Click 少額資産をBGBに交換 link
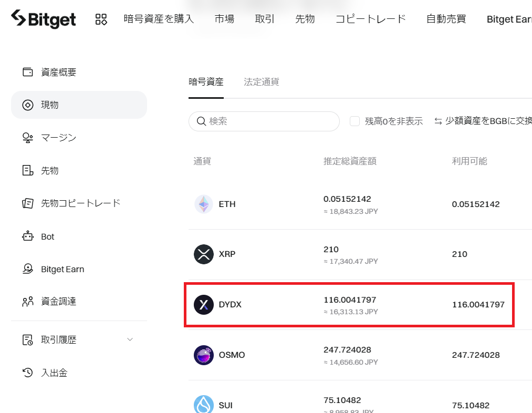Screen dimensions: 532x413 click(x=483, y=121)
